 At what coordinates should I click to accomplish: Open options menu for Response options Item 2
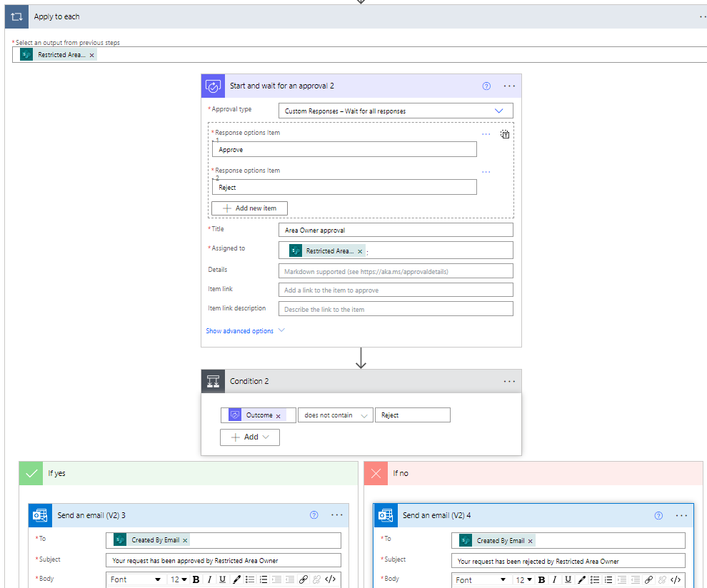tap(486, 172)
